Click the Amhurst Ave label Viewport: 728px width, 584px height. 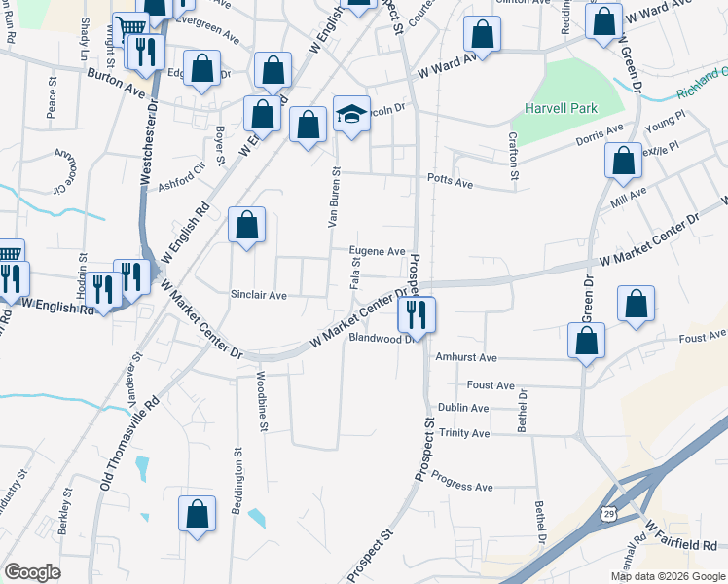coord(466,357)
